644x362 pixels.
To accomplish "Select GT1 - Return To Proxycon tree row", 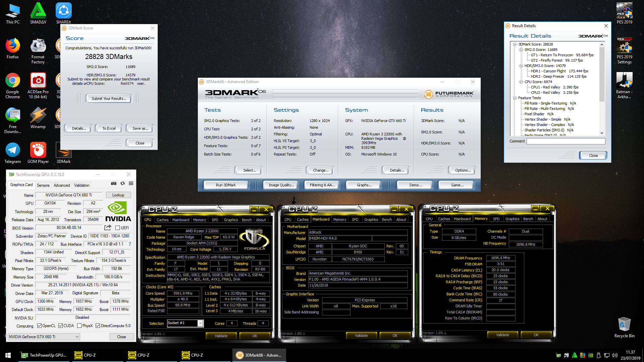I will 562,55.
